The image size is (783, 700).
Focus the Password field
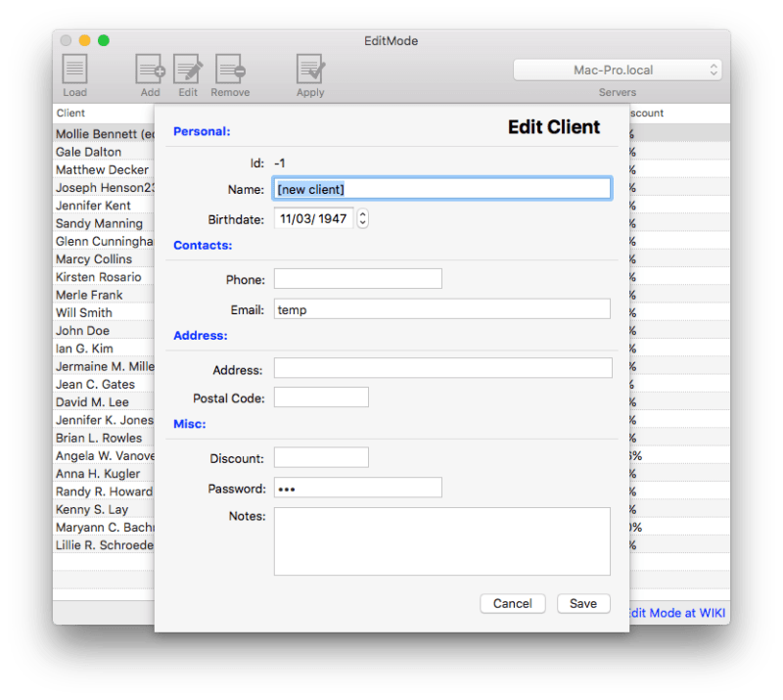(x=357, y=487)
